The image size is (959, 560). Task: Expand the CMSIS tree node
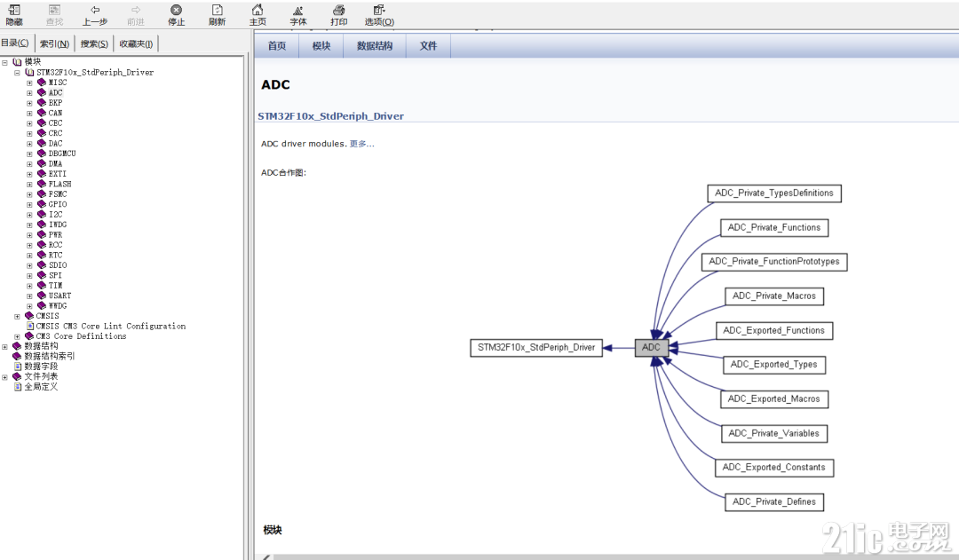click(x=17, y=316)
